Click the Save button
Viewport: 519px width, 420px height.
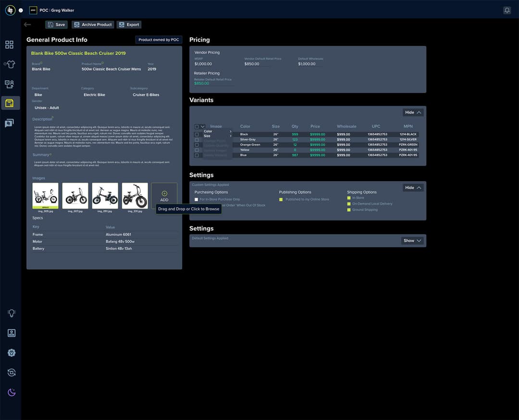tap(56, 25)
